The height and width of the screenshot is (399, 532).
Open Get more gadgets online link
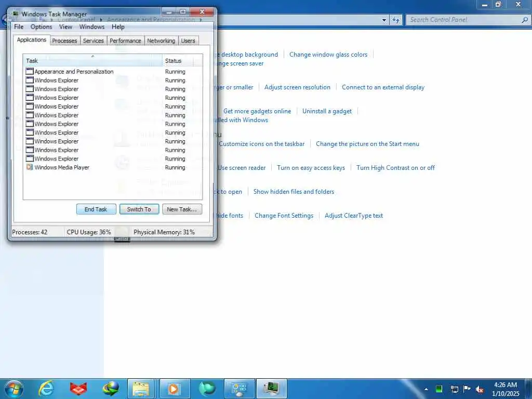[257, 111]
